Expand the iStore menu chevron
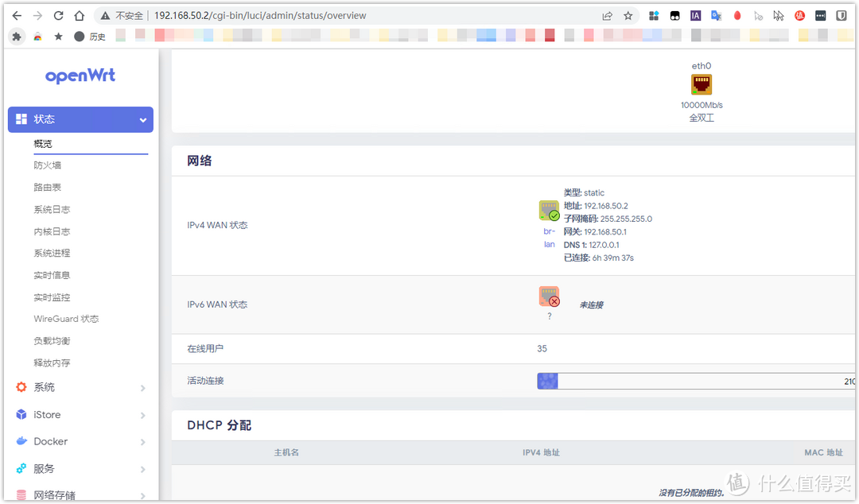 143,415
